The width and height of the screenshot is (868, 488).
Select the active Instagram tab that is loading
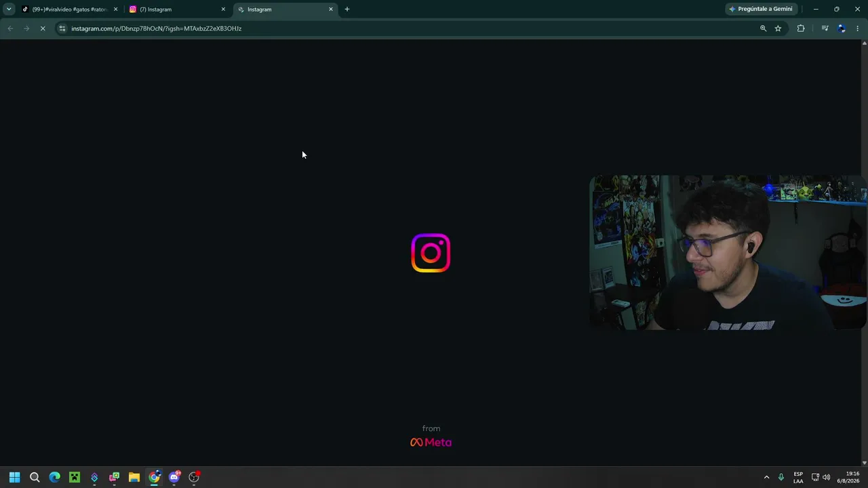285,9
